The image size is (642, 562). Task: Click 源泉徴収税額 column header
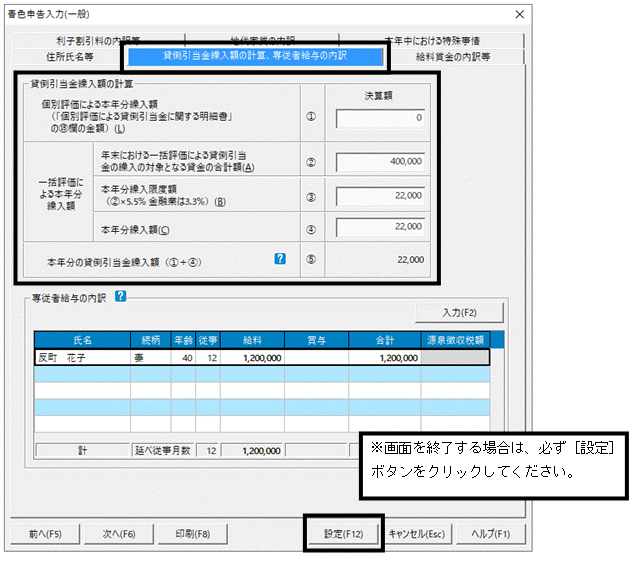click(455, 340)
